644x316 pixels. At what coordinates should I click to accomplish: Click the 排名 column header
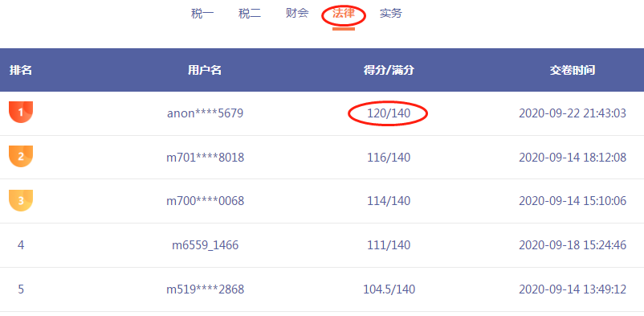[x=21, y=71]
